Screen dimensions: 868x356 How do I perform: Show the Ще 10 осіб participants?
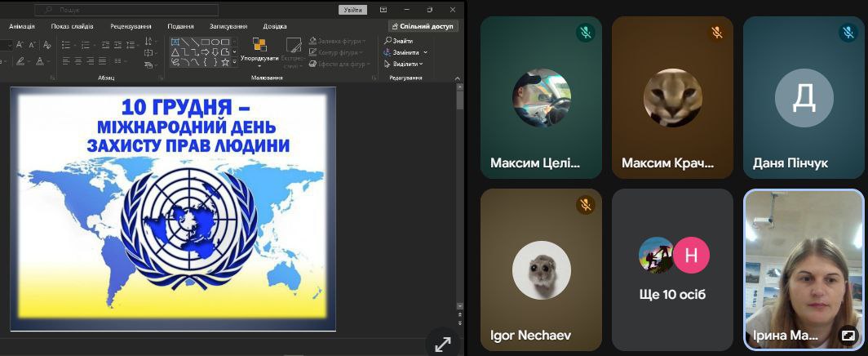672,269
